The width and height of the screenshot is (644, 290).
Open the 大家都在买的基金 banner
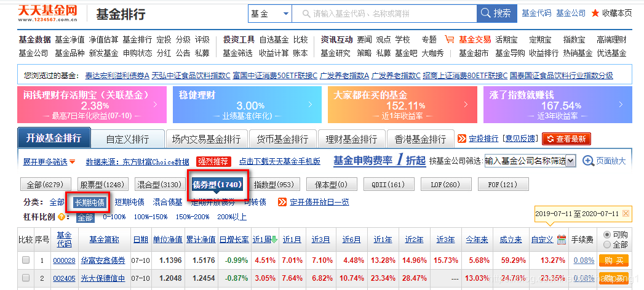(x=402, y=105)
